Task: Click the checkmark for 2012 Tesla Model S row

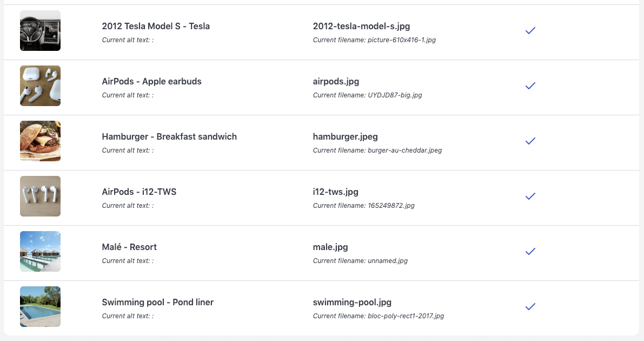Action: click(530, 31)
